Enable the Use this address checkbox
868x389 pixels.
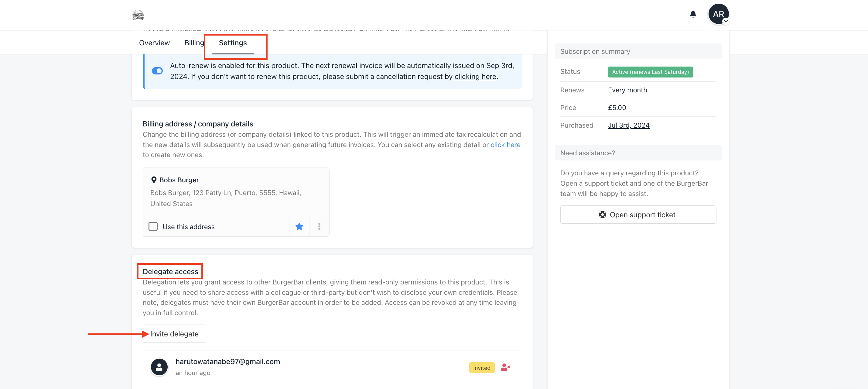(153, 226)
